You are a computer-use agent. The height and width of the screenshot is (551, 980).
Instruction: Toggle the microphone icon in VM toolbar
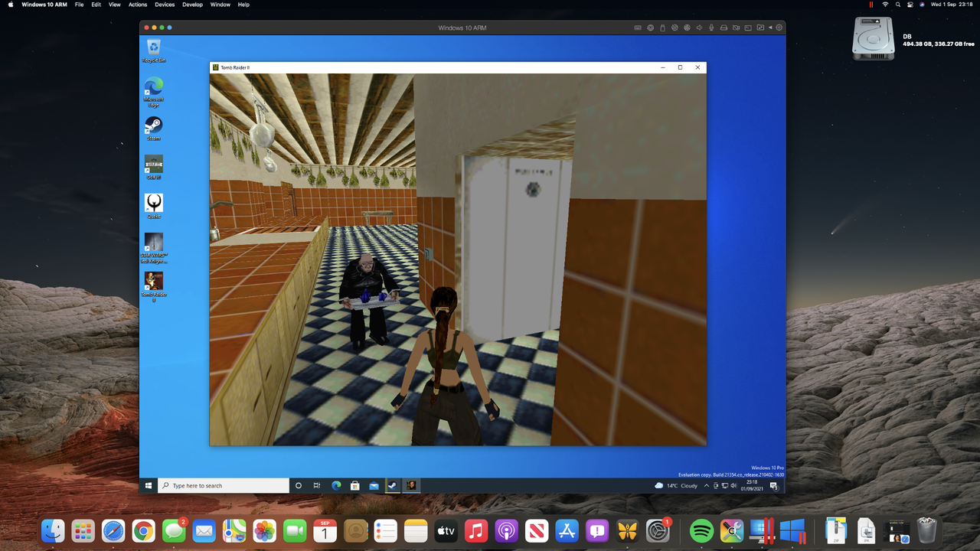(711, 28)
